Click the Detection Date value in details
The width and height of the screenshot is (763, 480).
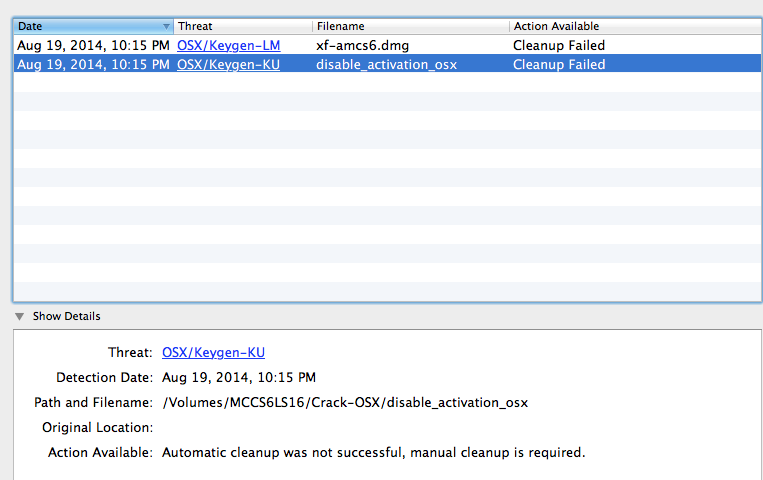[x=239, y=377]
